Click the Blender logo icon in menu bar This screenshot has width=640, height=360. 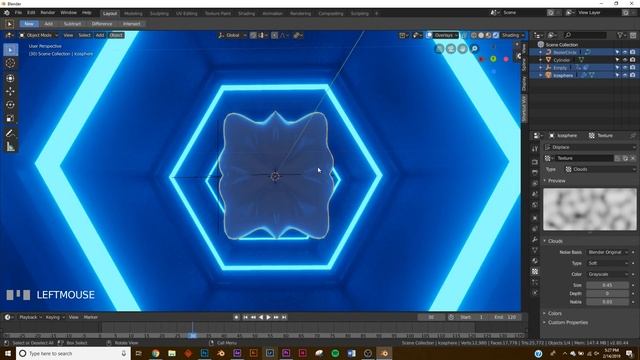click(7, 13)
